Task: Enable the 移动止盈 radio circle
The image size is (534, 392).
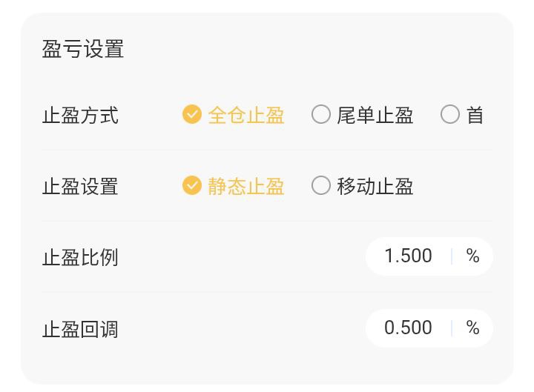Action: pyautogui.click(x=321, y=185)
